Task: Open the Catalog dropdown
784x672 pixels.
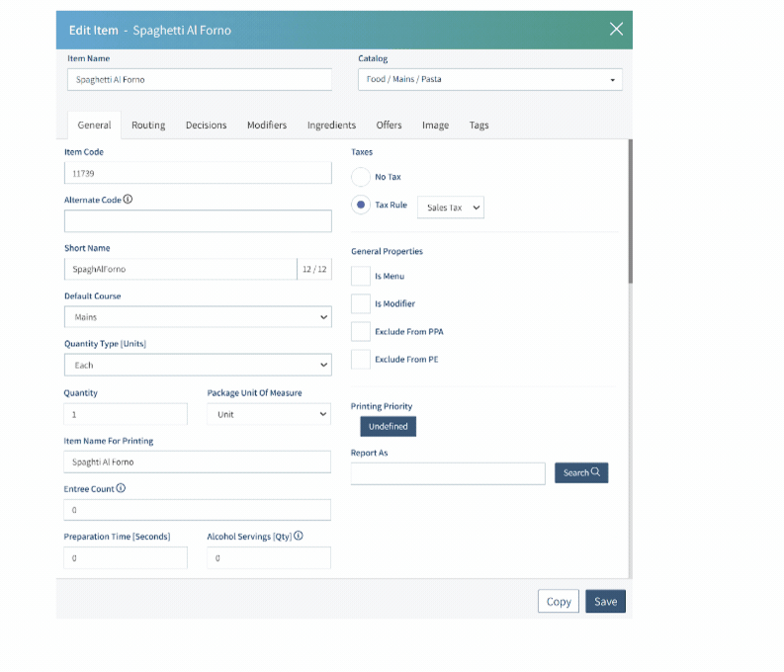Action: (490, 79)
